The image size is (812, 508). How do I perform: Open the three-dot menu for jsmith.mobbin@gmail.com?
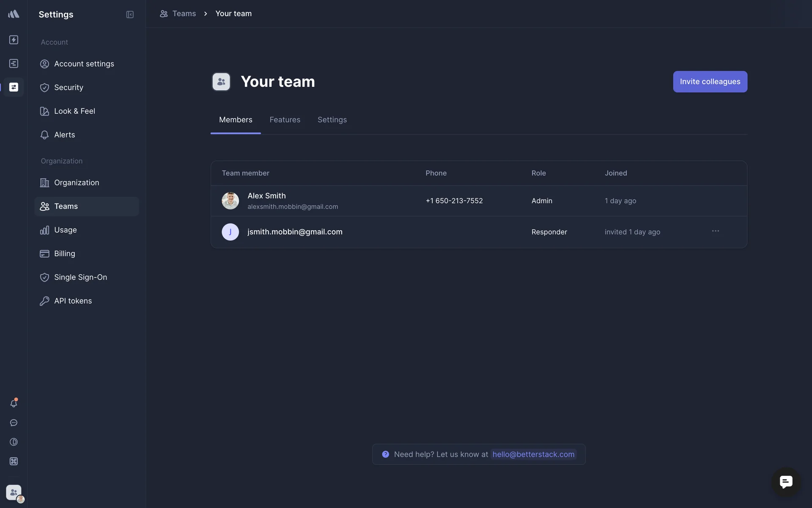715,231
